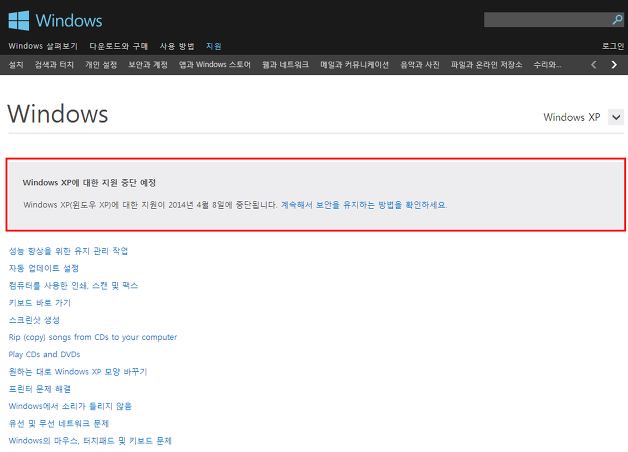The width and height of the screenshot is (628, 452).
Task: Select the 보안과 계정 submenu item
Action: click(148, 65)
